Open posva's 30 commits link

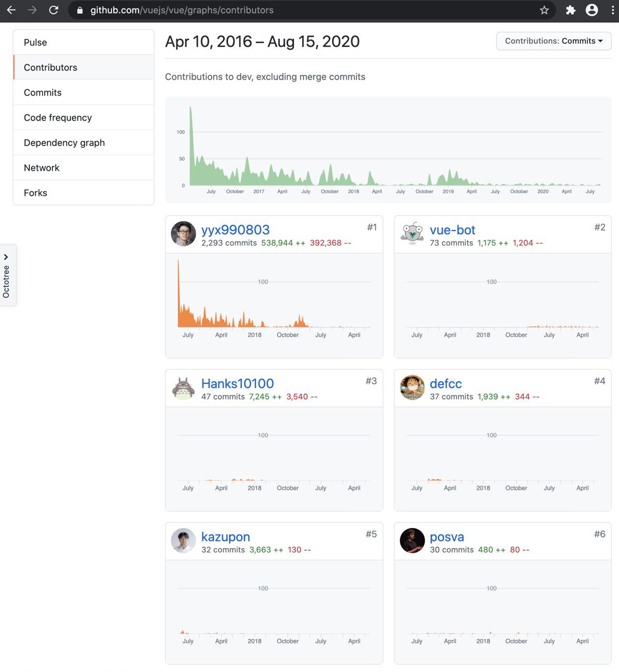(452, 550)
